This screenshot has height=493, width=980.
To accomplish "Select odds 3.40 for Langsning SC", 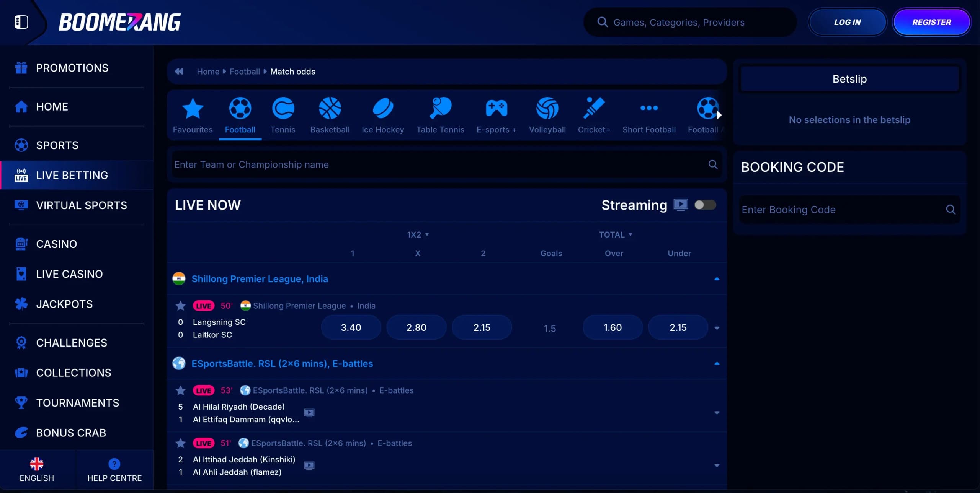I will 351,327.
